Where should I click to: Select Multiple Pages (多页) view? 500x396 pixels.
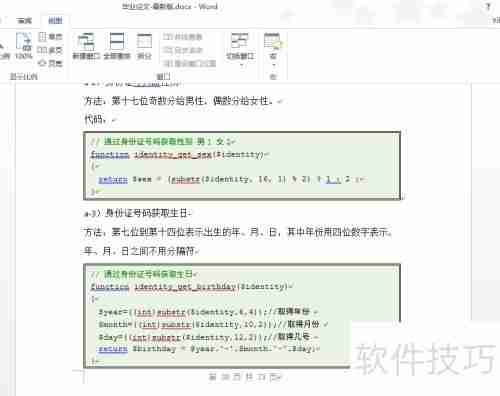[x=50, y=50]
